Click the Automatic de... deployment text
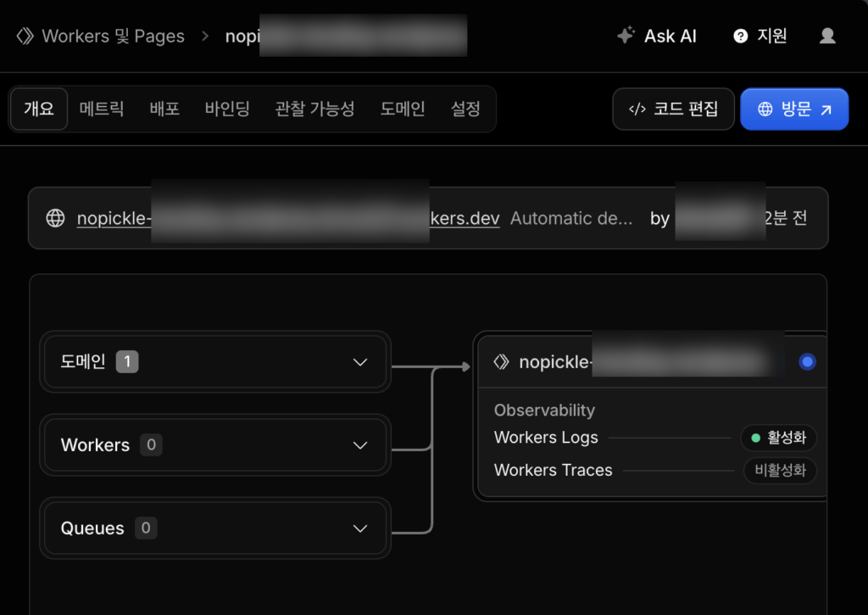This screenshot has height=615, width=868. [571, 218]
